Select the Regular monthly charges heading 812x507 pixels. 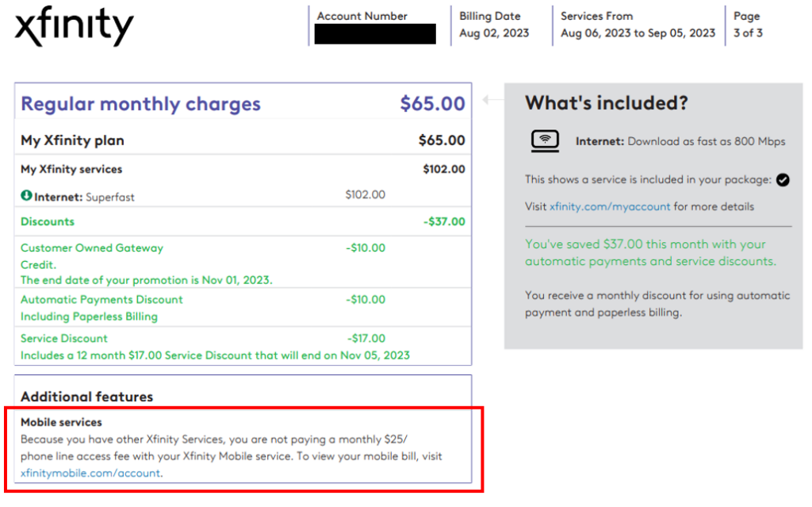[140, 104]
